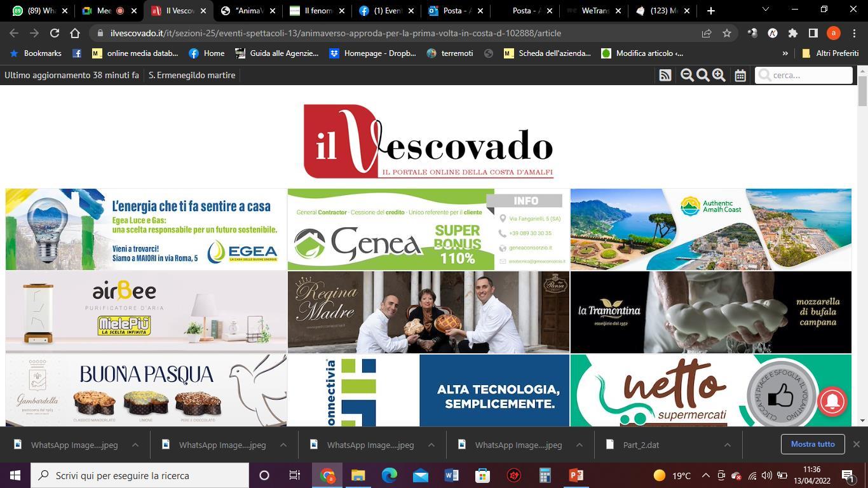Open the airBee purificatore d'aria banner

click(146, 312)
